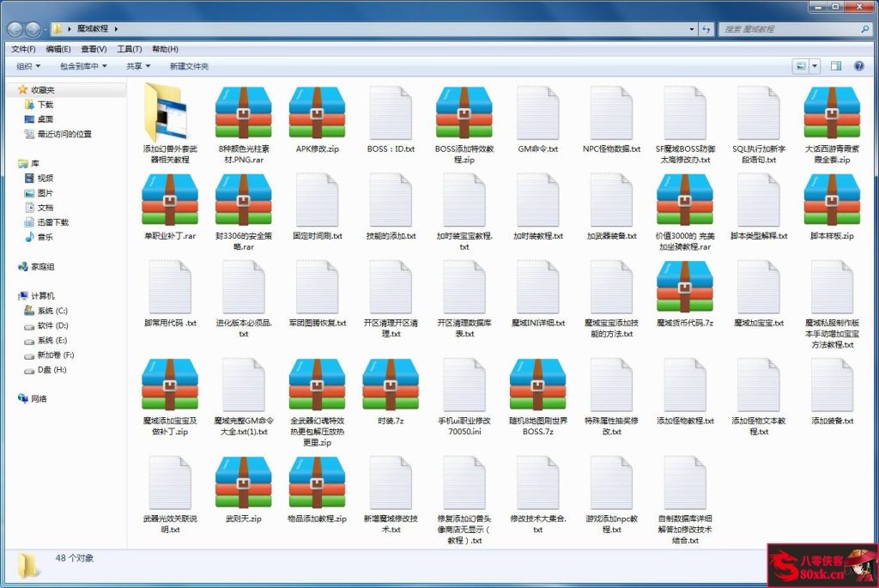Open the 添加幻兽外套武器相关教程 folder
The image size is (879, 588).
pos(169,113)
